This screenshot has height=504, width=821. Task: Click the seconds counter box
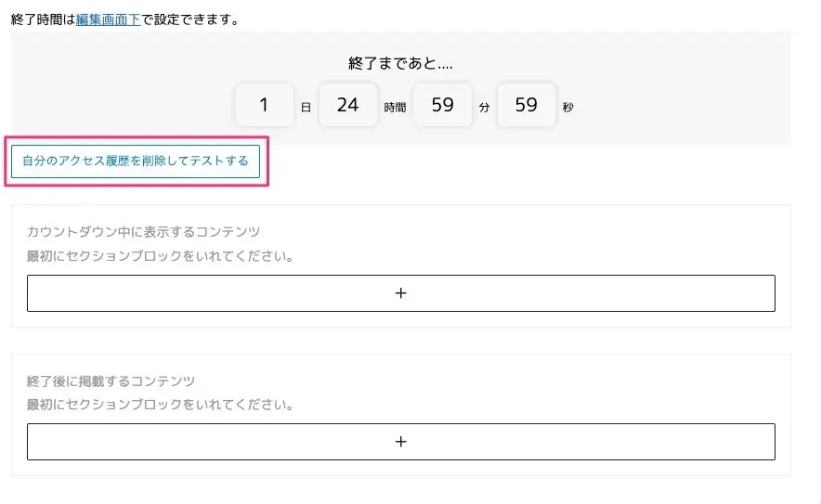click(527, 105)
